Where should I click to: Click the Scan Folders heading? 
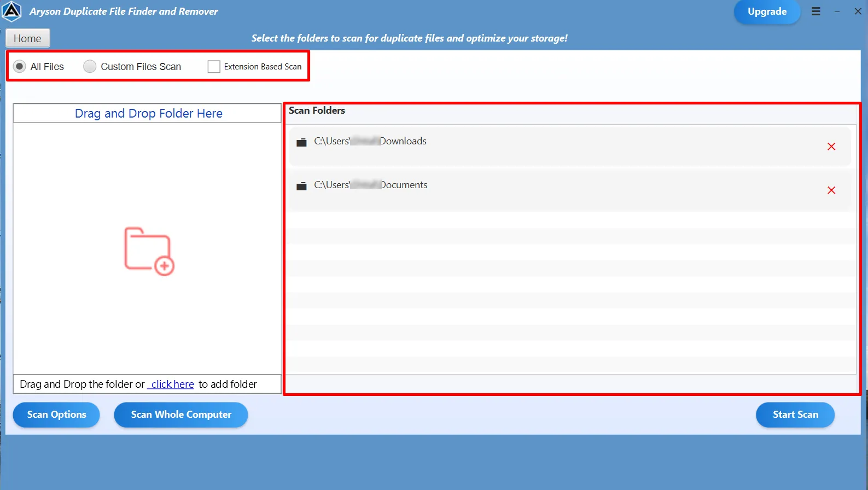(x=317, y=110)
